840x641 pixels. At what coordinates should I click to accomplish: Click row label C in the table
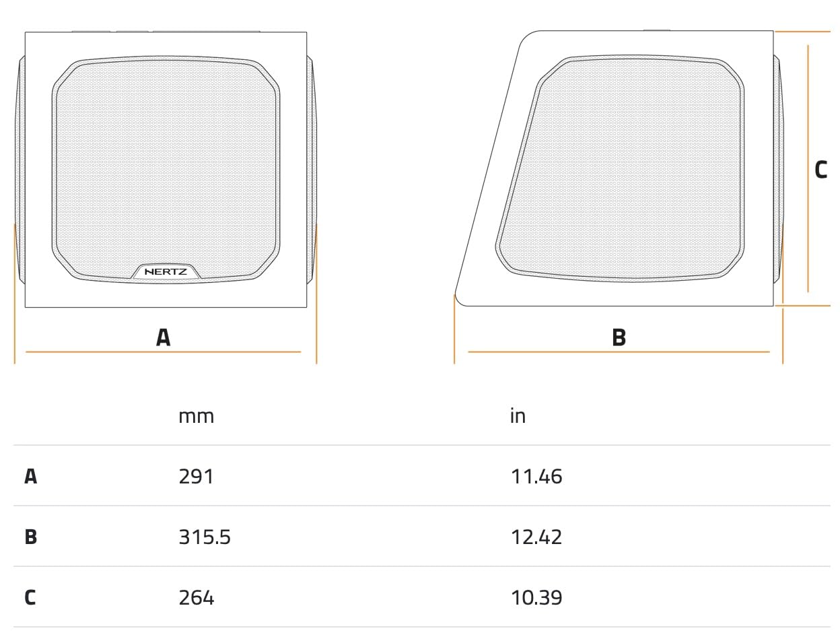(x=30, y=598)
